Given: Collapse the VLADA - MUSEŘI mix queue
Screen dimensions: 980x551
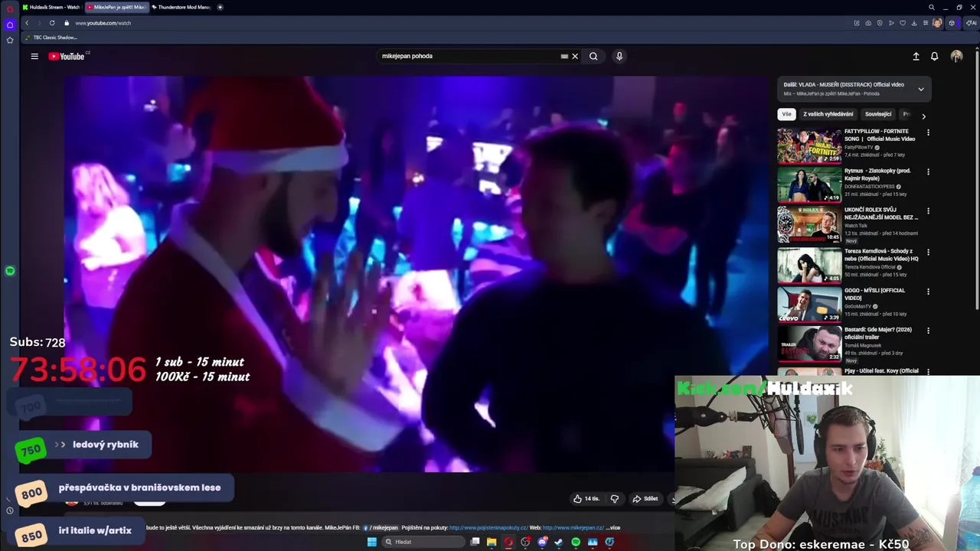Looking at the screenshot, I should (x=921, y=89).
